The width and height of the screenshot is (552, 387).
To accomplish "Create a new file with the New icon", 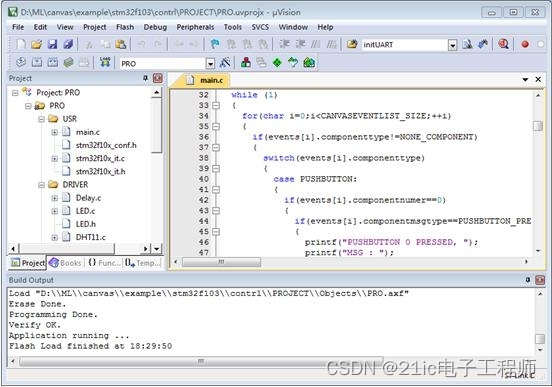I will point(21,44).
